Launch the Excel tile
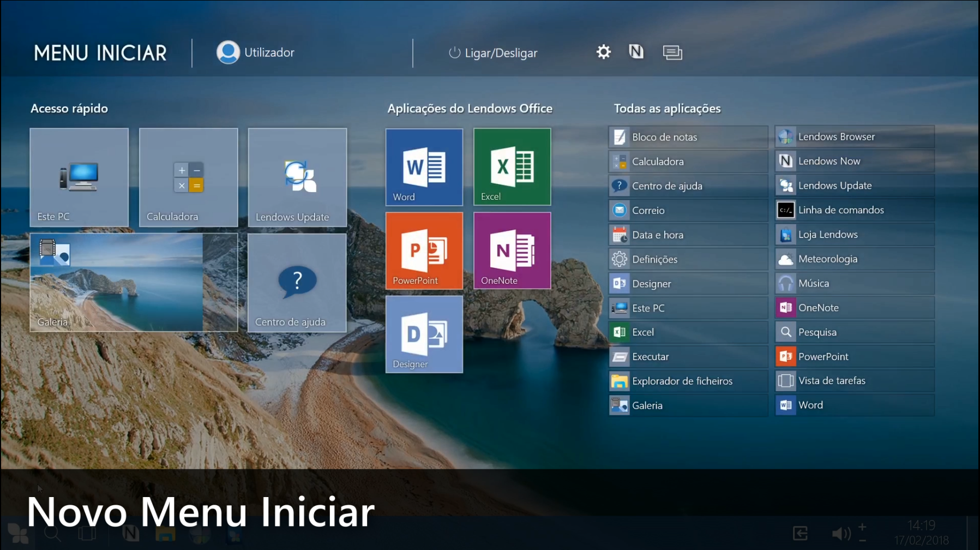 coord(512,167)
